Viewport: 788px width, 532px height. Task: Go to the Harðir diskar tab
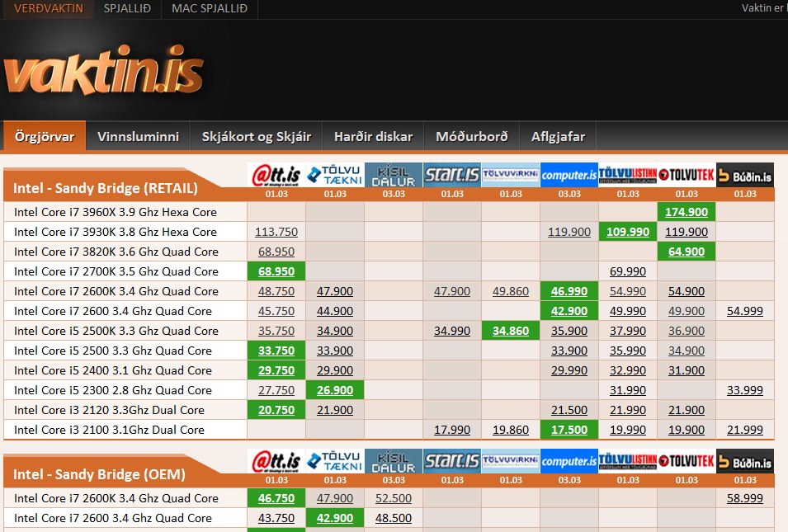pos(373,137)
